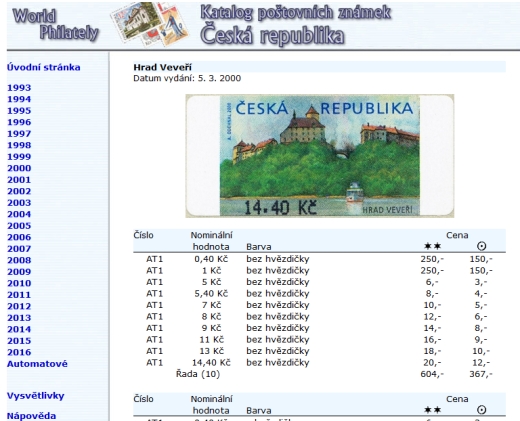
Task: Go to year 2008 catalog
Action: click(x=19, y=260)
